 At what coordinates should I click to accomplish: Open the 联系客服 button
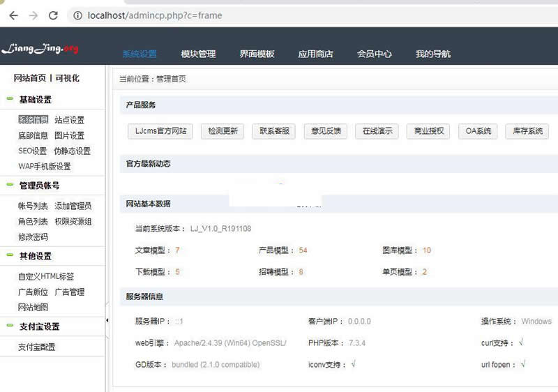[x=273, y=131]
